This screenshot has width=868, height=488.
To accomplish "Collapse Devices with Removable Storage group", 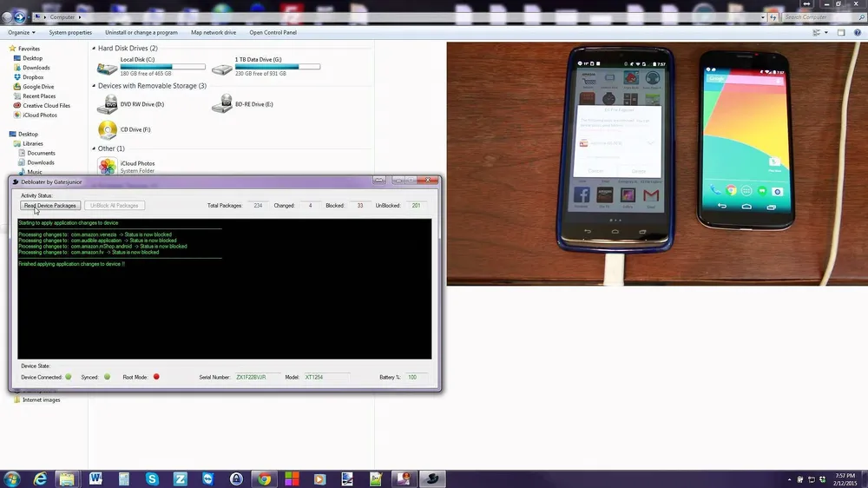I will 94,86.
